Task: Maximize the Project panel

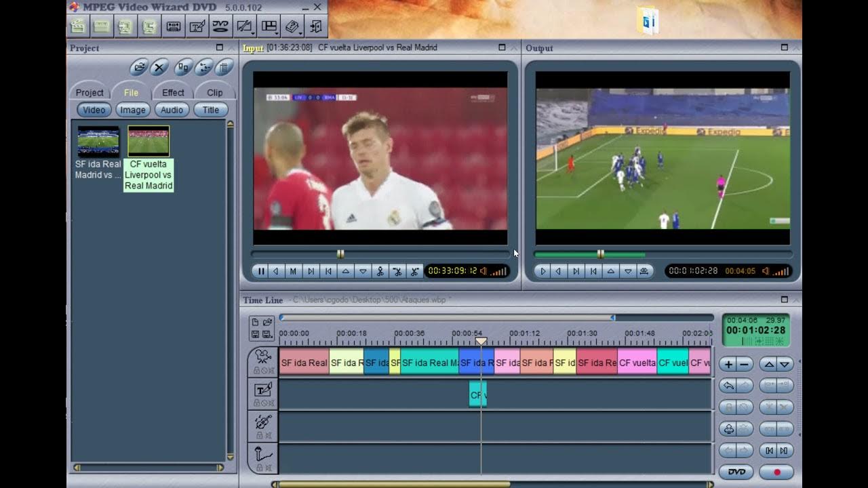Action: point(219,47)
